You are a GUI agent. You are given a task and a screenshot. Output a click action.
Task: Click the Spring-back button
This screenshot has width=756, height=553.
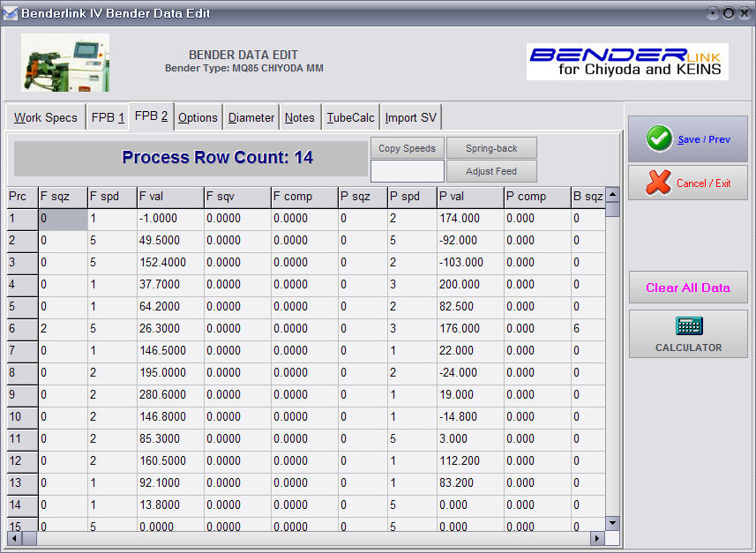click(491, 148)
